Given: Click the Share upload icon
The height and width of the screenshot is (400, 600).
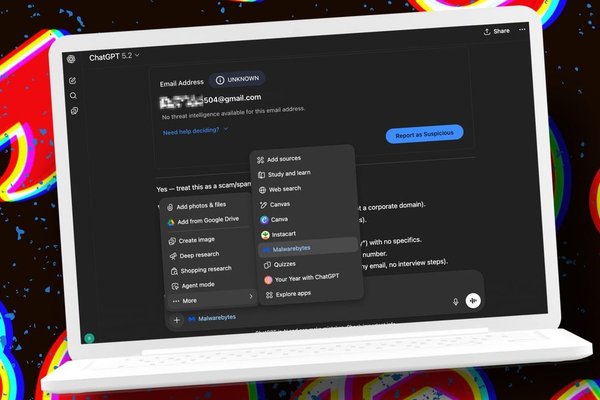Looking at the screenshot, I should coord(487,32).
